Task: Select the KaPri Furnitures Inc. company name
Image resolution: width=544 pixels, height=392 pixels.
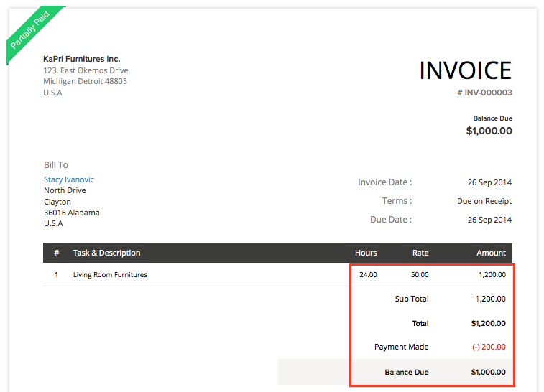Action: coord(81,59)
